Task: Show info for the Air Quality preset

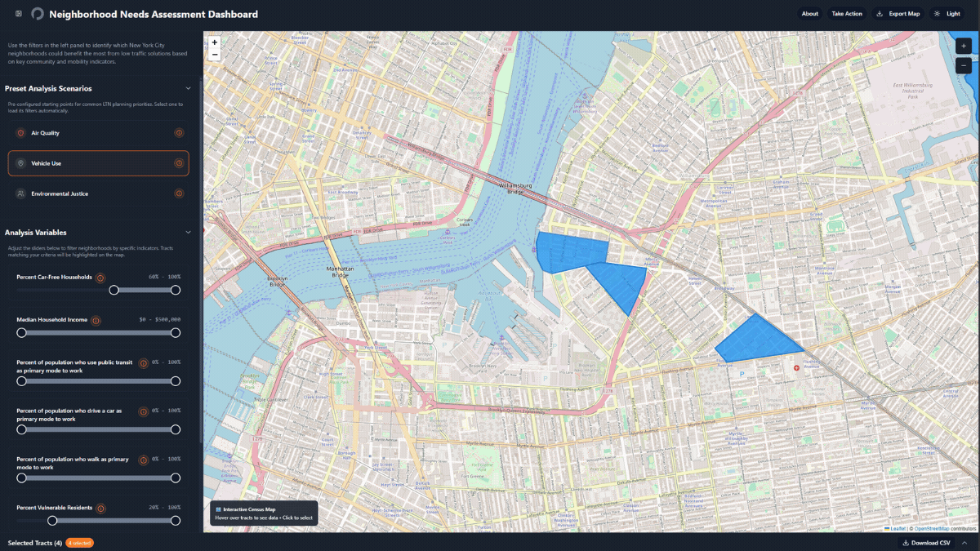Action: [179, 133]
